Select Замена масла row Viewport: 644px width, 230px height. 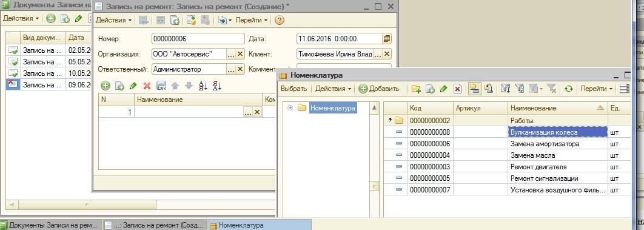(507, 155)
